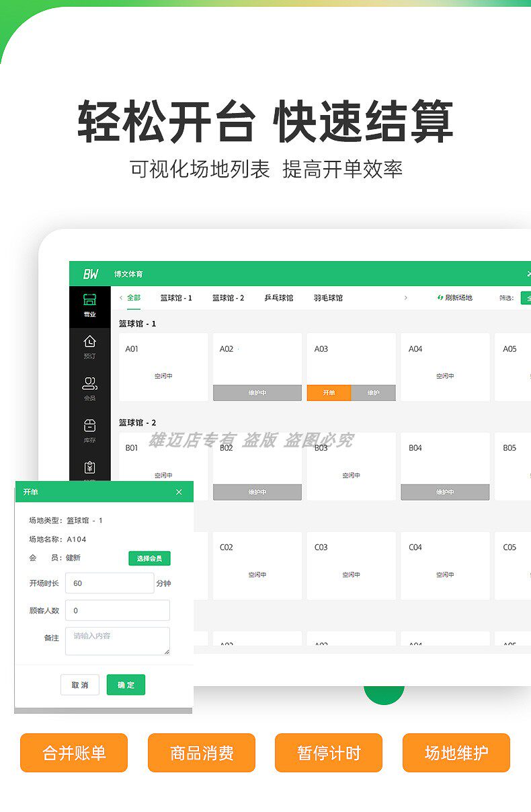Screen dimensions: 531x812
Task: Click the 备注 remarks text area
Action: [117, 641]
